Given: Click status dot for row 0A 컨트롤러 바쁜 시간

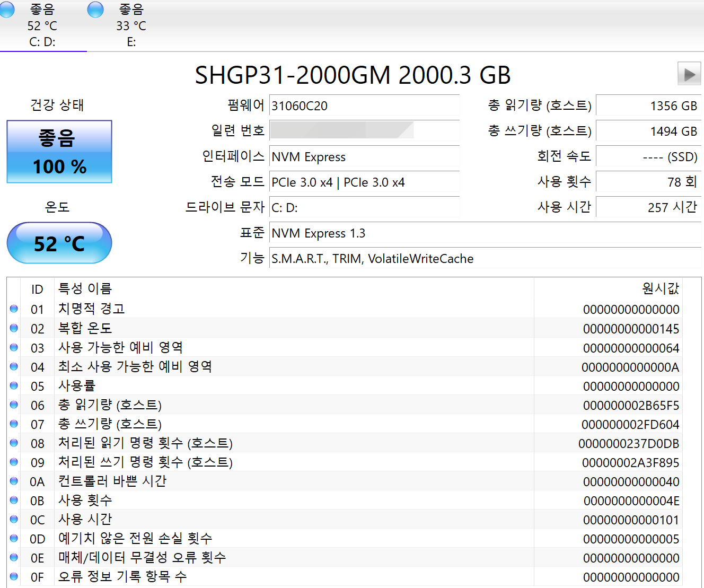Looking at the screenshot, I should [14, 480].
